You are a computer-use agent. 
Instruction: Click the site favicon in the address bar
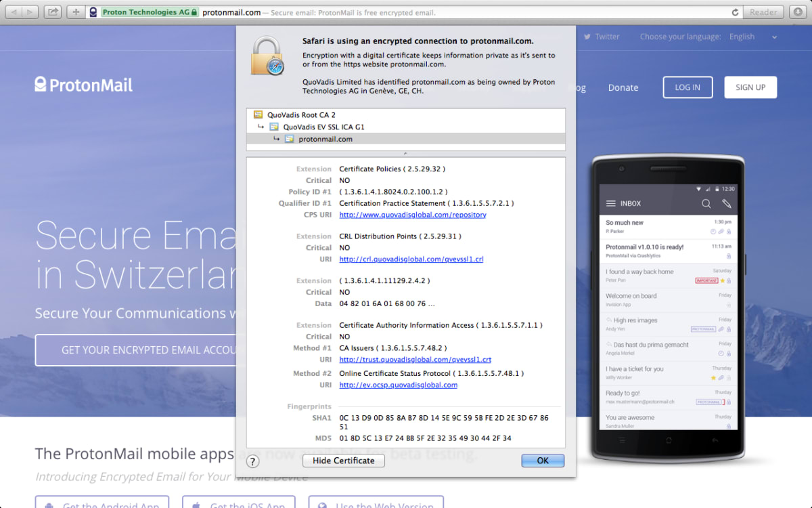pos(93,12)
